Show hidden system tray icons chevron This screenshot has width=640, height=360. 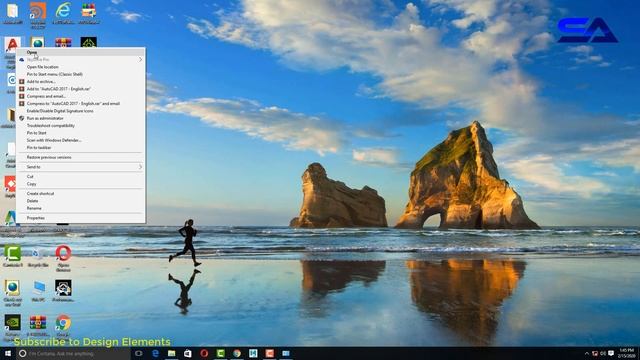(x=587, y=353)
